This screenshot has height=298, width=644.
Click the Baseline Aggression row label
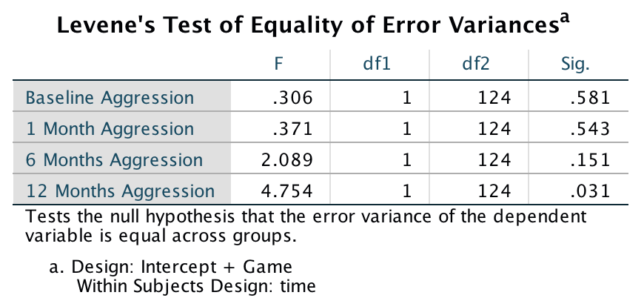[x=110, y=97]
